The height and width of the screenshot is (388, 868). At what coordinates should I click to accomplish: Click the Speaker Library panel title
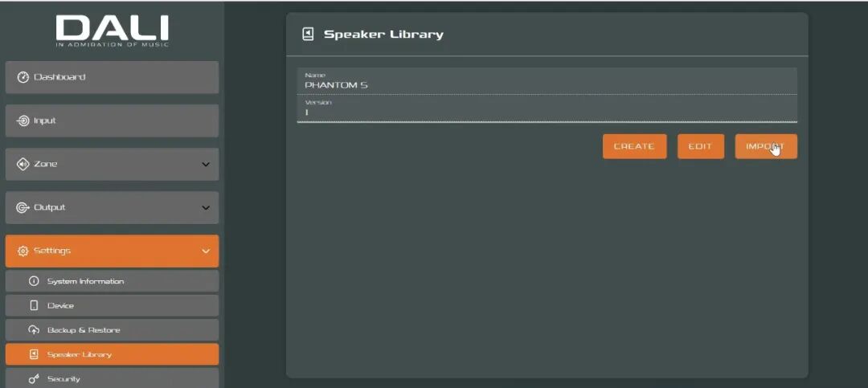tap(383, 35)
